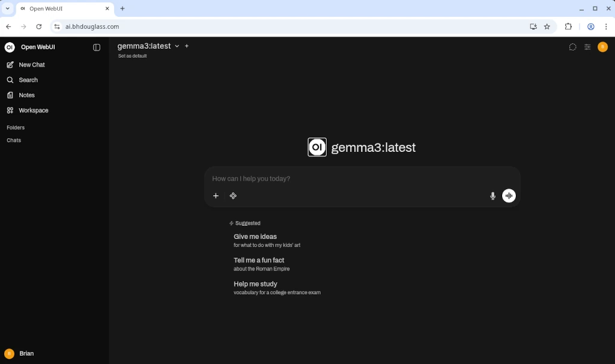This screenshot has height=364, width=615.
Task: Click the Set as default link
Action: [132, 56]
